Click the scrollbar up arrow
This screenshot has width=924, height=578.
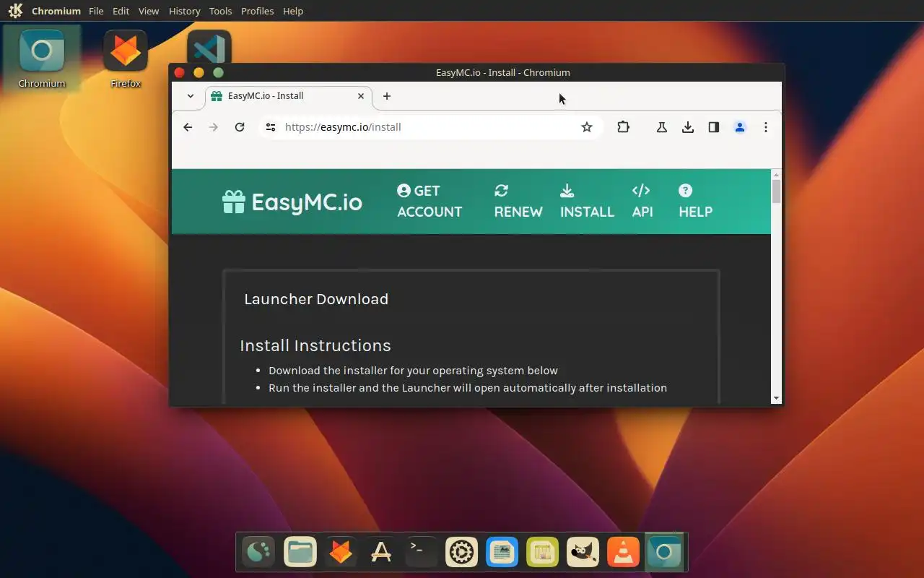[x=777, y=174]
